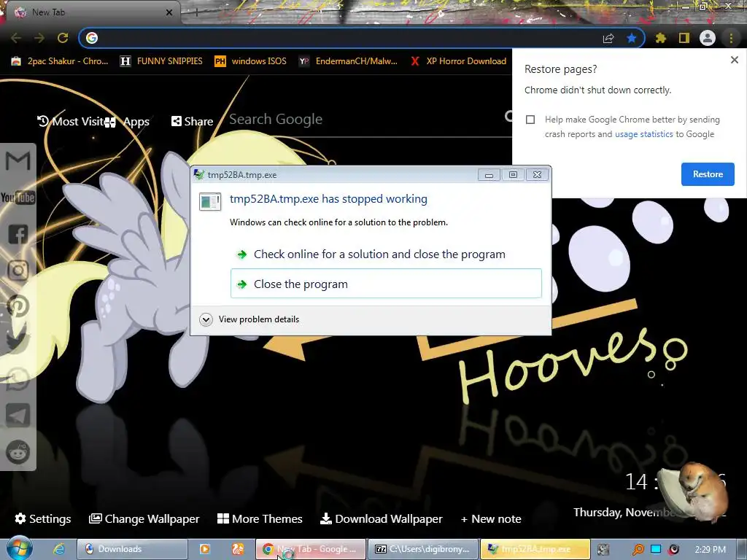Open the new tab Settings

(43, 518)
